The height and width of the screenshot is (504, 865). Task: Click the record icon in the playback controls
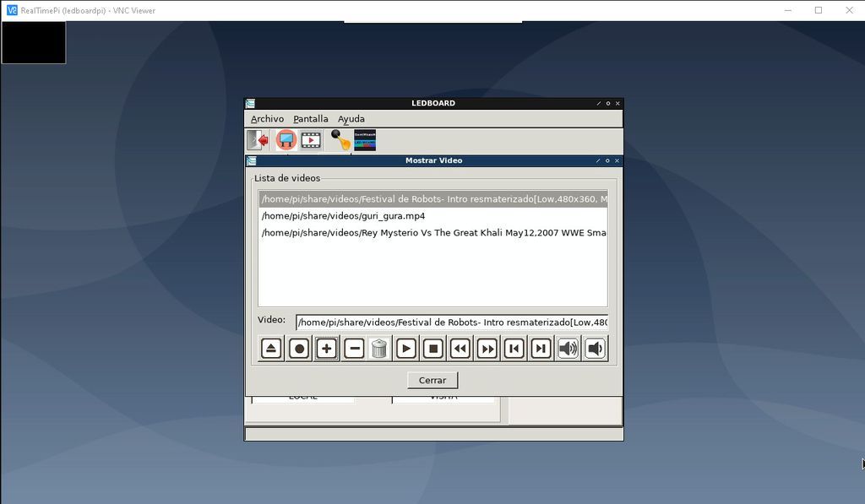coord(297,348)
